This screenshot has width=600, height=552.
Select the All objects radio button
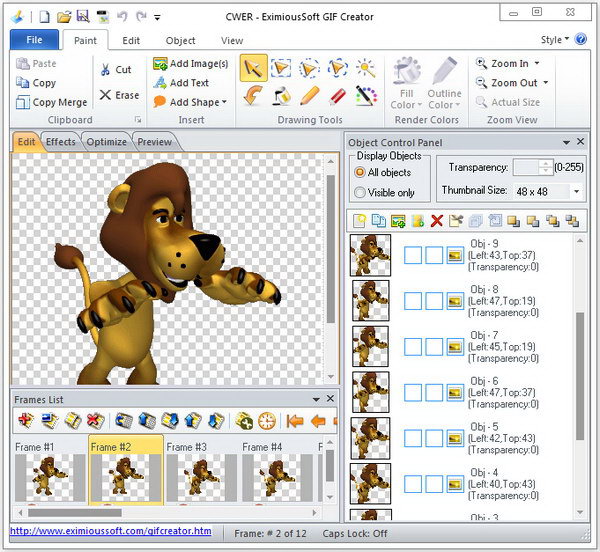(x=360, y=173)
